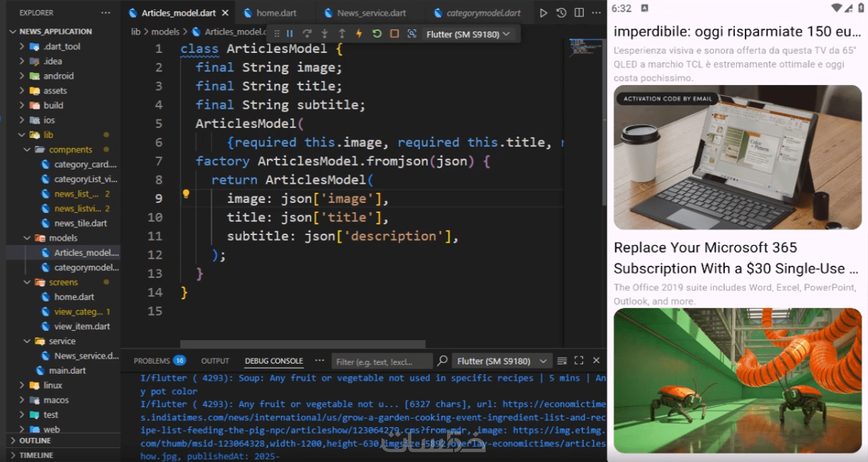Click models in the breadcrumb path

coord(165,31)
